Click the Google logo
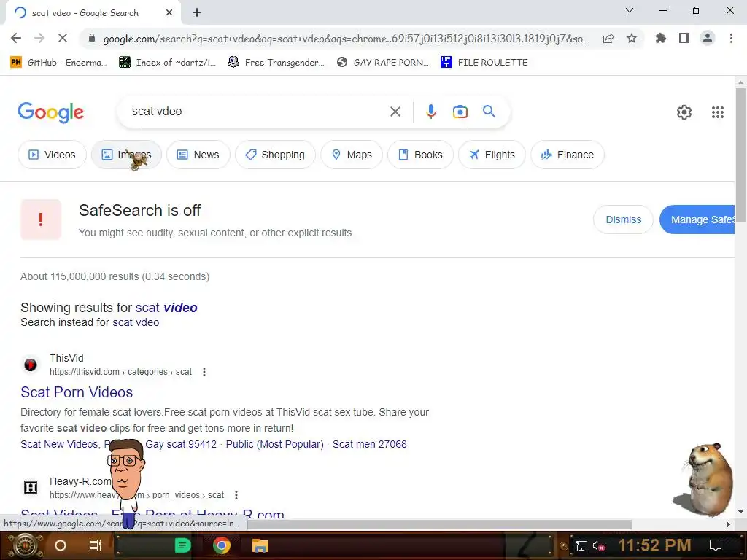This screenshot has height=560, width=747. pyautogui.click(x=50, y=112)
